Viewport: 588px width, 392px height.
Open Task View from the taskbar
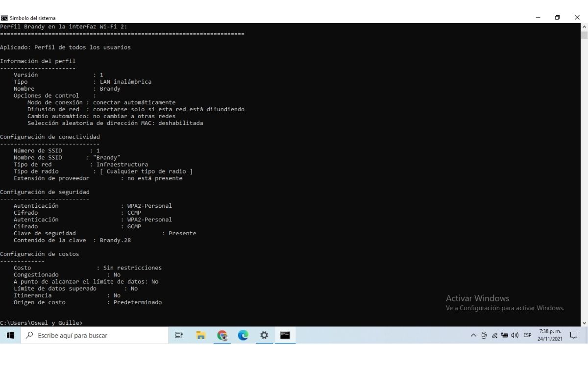coord(179,335)
